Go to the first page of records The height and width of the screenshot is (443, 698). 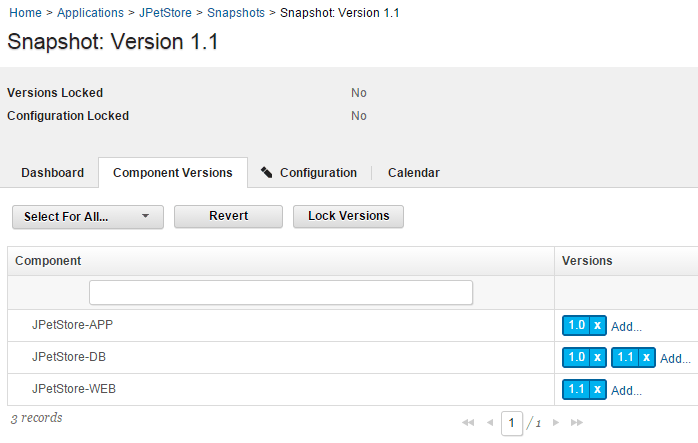click(467, 423)
